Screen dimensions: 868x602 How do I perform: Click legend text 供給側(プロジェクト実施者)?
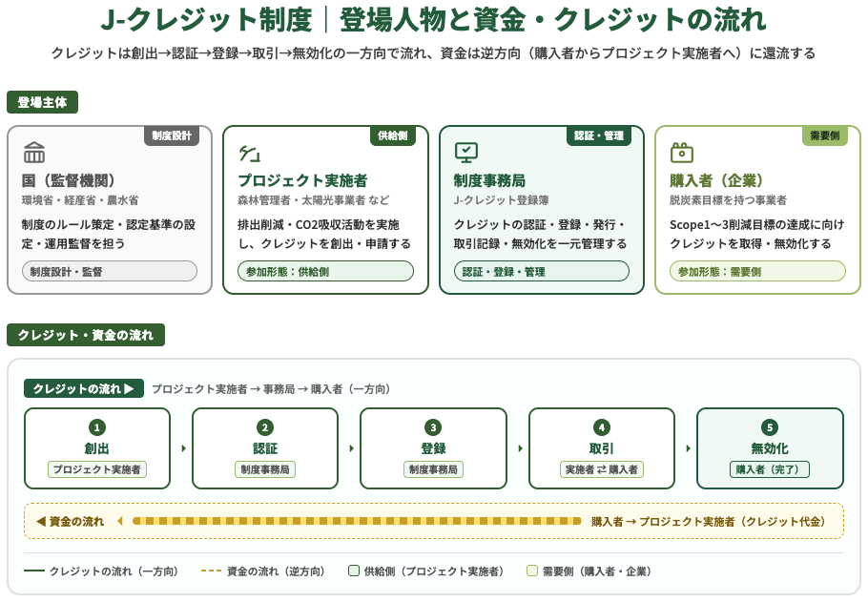pos(434,571)
